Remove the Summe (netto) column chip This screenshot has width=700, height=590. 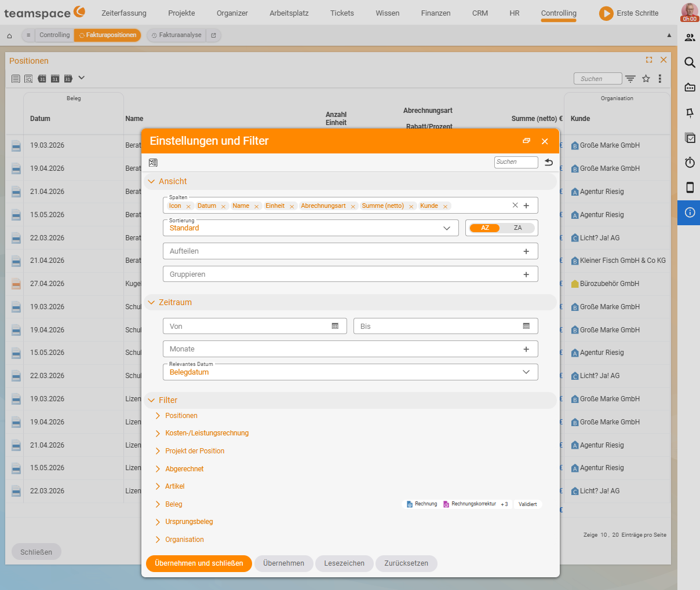(x=411, y=207)
